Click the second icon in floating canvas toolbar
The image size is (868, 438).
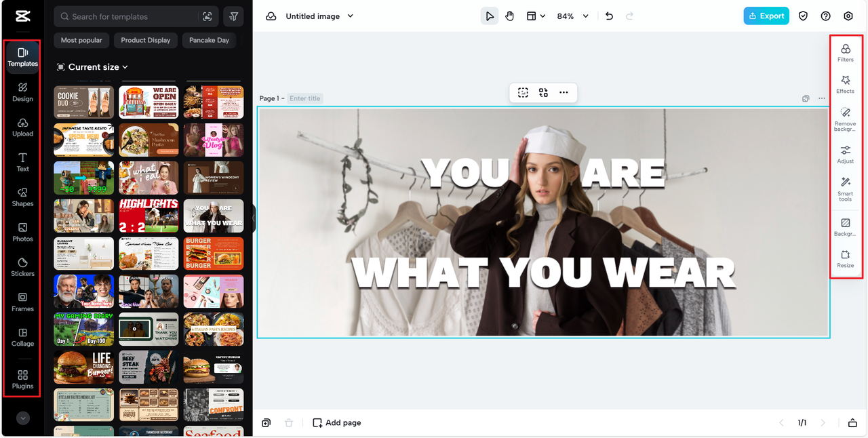click(543, 92)
